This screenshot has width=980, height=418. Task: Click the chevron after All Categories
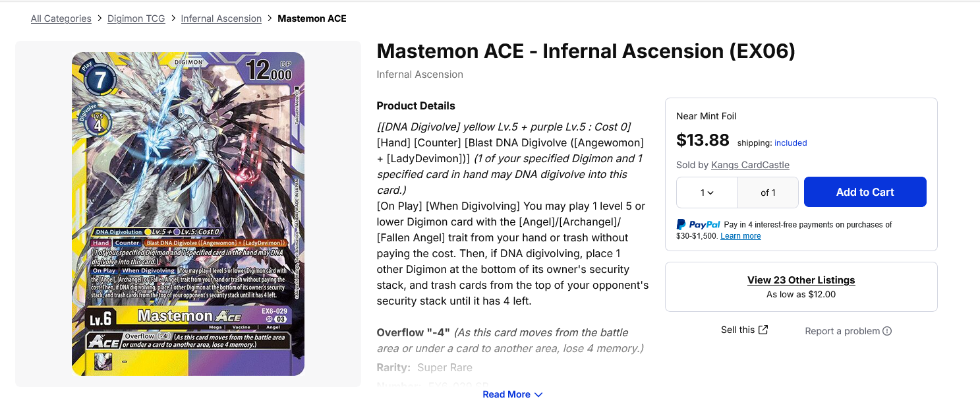pos(100,18)
